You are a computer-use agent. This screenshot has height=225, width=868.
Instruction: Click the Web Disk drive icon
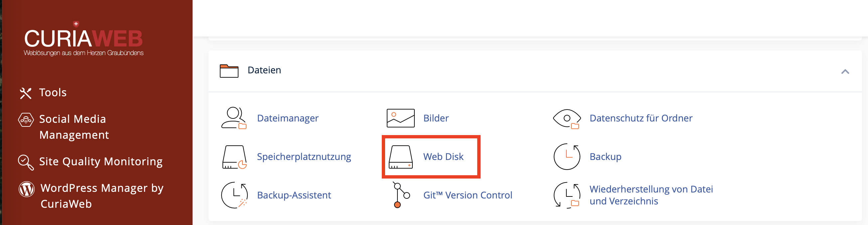pos(401,157)
